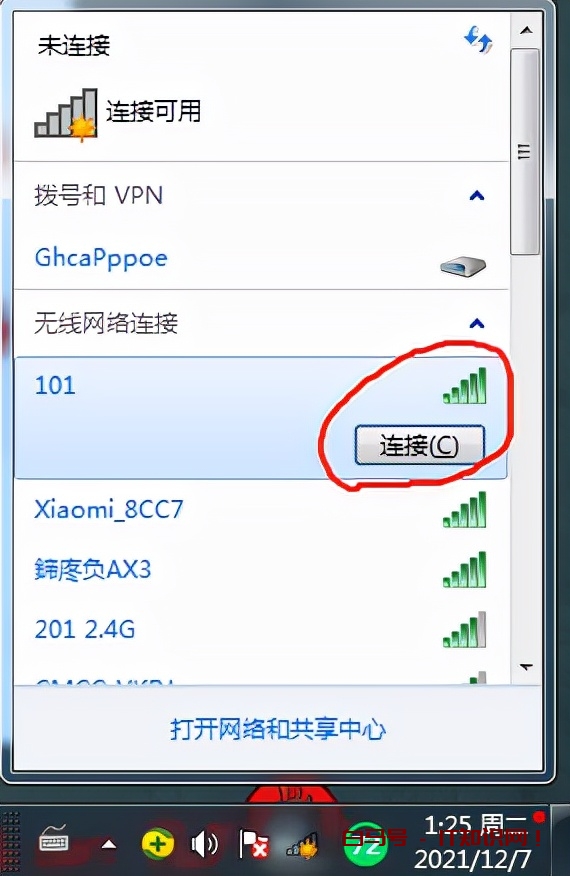This screenshot has width=570, height=876.
Task: Show hidden tray icons arrow
Action: (109, 844)
